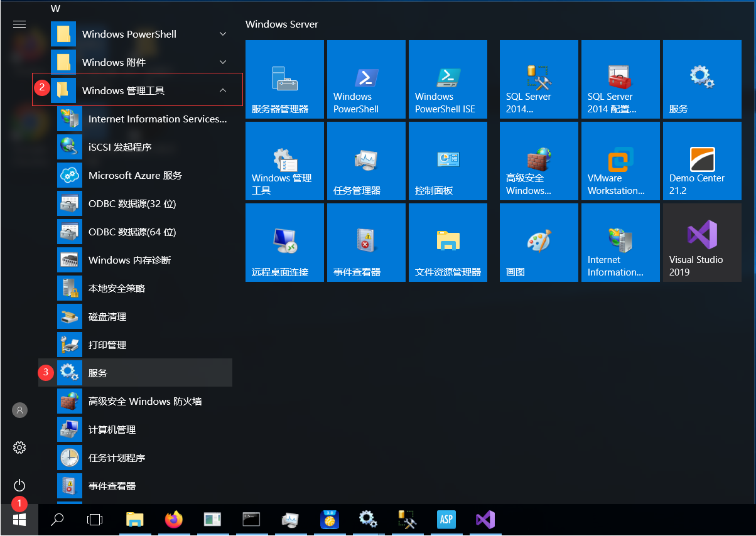Viewport: 756px width, 536px height.
Task: Launch the Windows PowerShell tile
Action: pos(366,79)
